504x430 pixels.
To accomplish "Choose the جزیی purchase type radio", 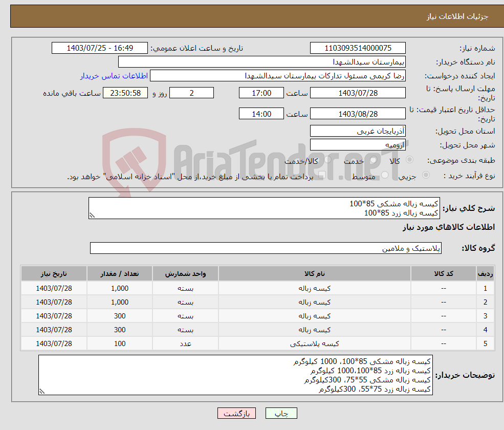I will click(426, 175).
